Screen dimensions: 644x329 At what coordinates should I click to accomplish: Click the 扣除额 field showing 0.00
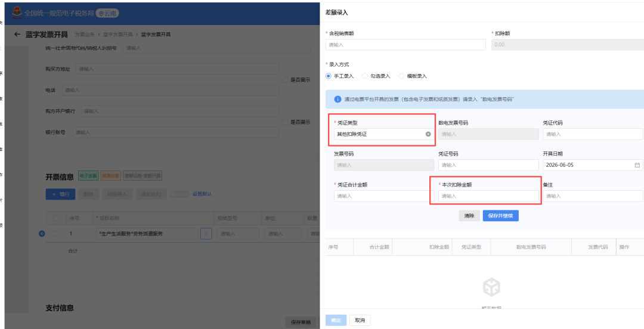coord(568,45)
